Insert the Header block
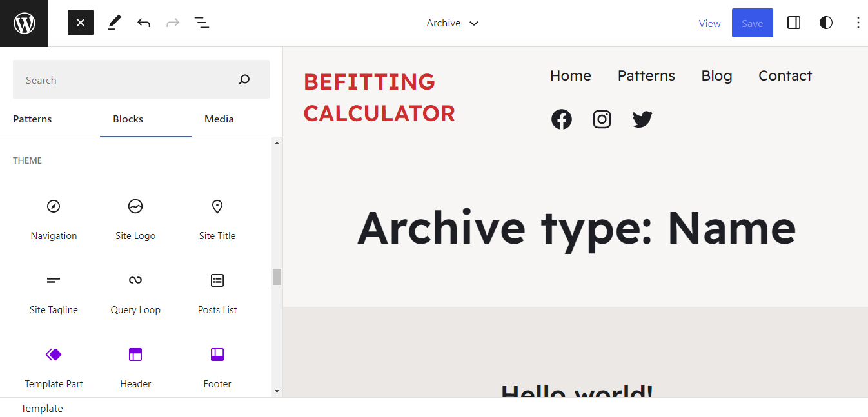The image size is (868, 417). point(135,366)
